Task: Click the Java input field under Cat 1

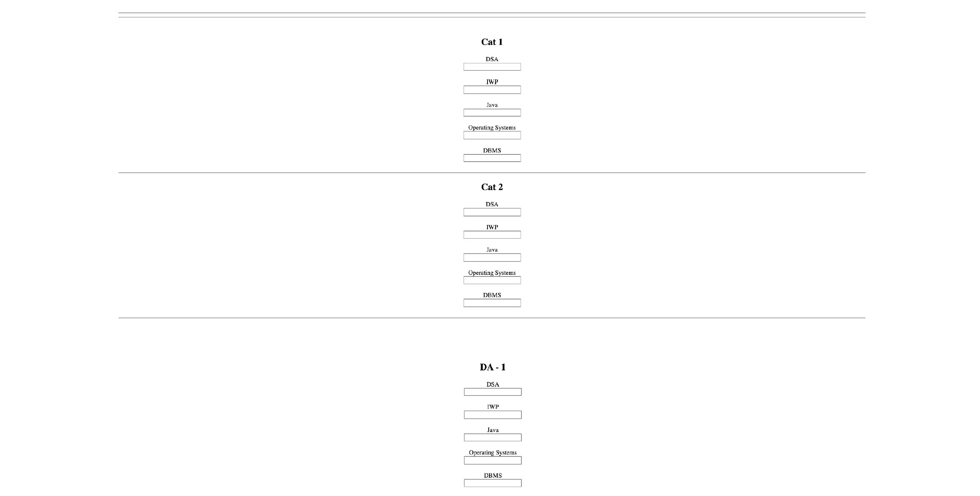Action: tap(492, 112)
